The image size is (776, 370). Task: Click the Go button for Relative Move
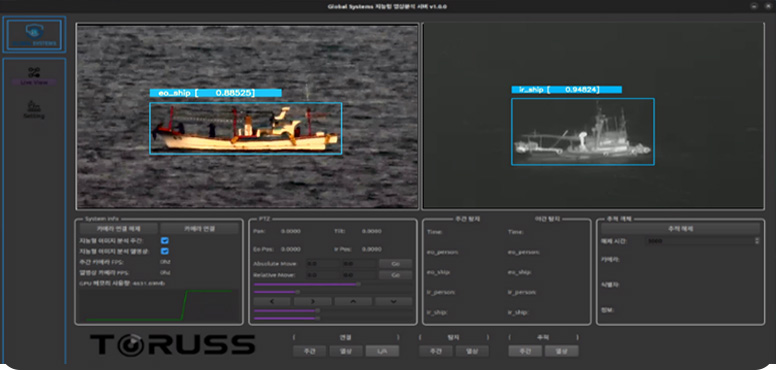tap(395, 275)
